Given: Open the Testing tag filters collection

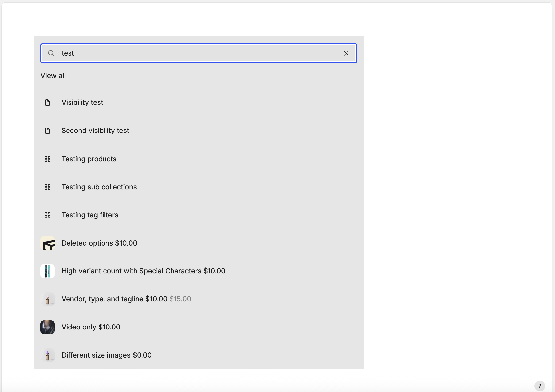Looking at the screenshot, I should pos(199,215).
